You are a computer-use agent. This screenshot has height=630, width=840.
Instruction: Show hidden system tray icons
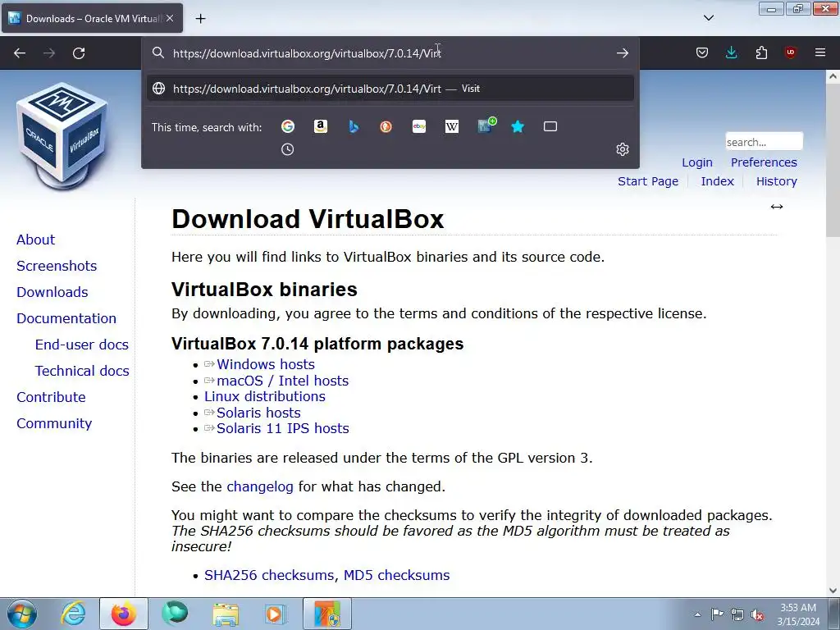pos(697,614)
